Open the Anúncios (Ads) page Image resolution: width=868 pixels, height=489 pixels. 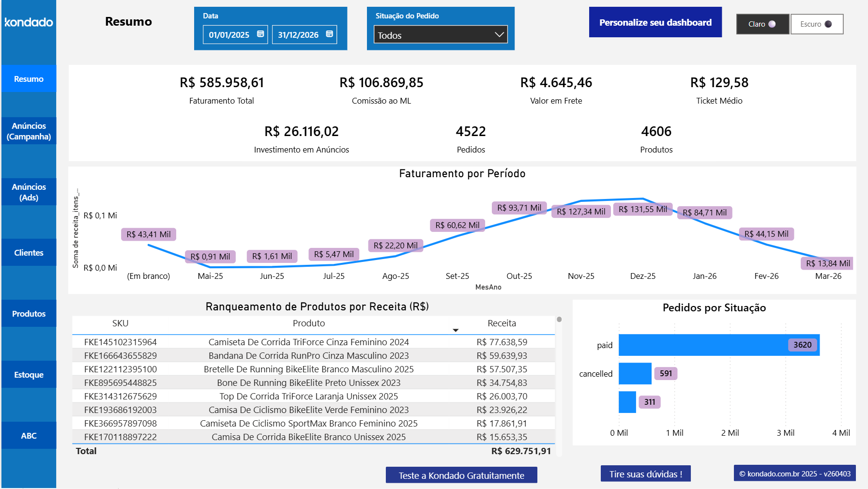[x=29, y=192]
